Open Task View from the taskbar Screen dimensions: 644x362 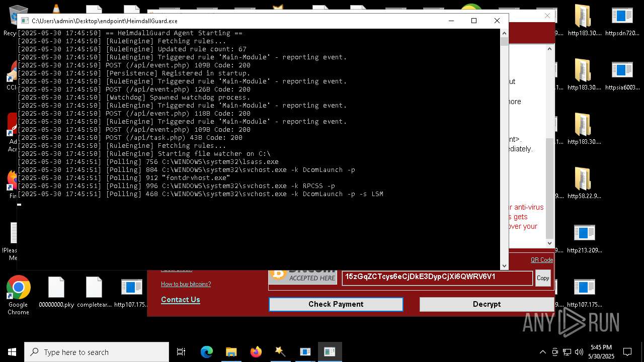coord(181,352)
